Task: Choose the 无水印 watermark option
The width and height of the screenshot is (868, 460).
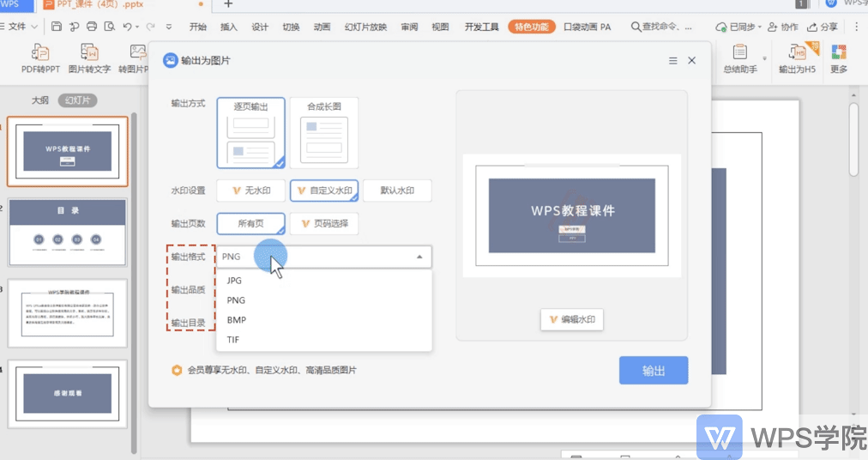Action: [x=250, y=191]
